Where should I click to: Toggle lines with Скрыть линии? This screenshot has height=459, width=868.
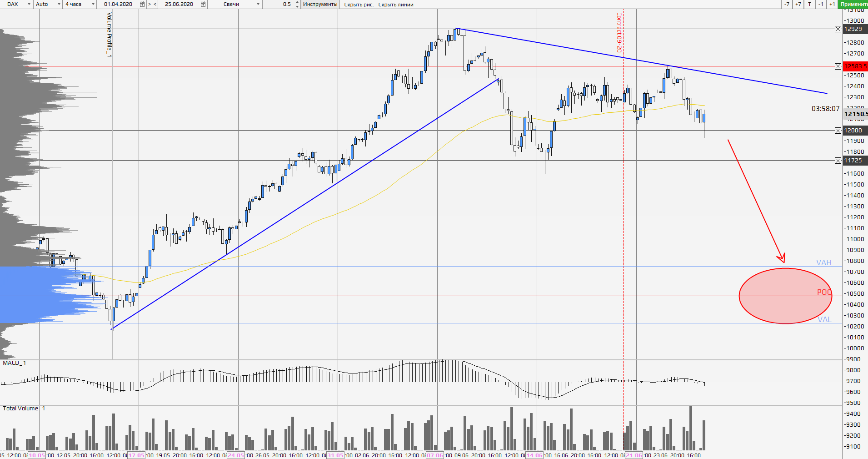[396, 5]
